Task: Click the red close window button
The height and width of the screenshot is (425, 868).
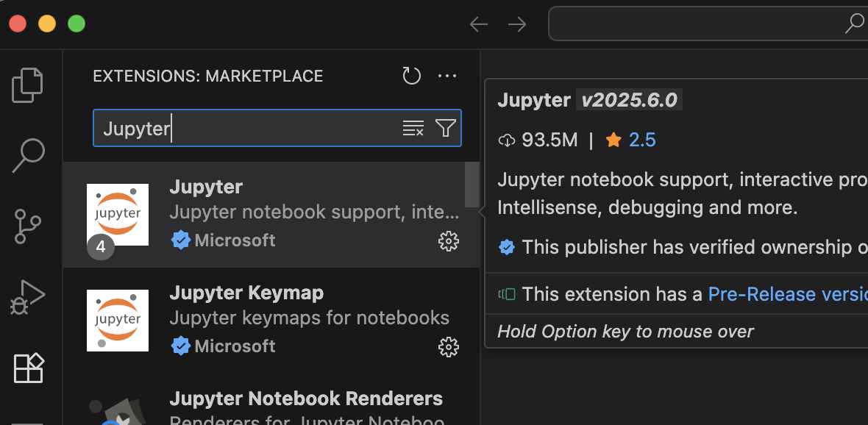Action: 18,24
